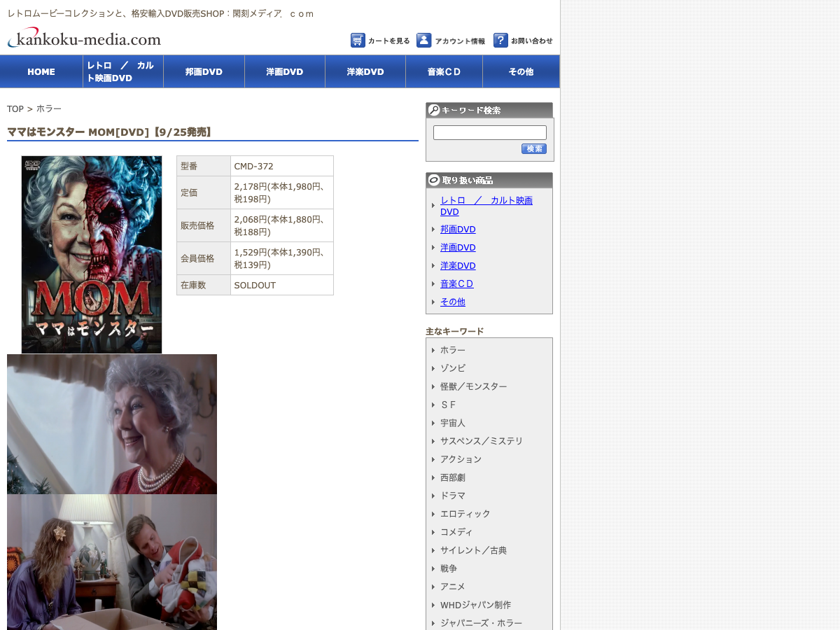Click アカウント情報 text link
Image resolution: width=840 pixels, height=630 pixels.
pyautogui.click(x=460, y=41)
